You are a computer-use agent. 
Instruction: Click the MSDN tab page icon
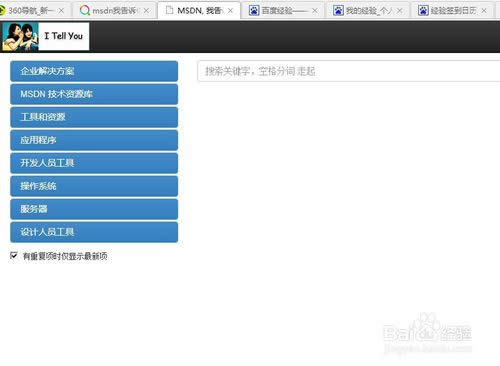(x=169, y=10)
